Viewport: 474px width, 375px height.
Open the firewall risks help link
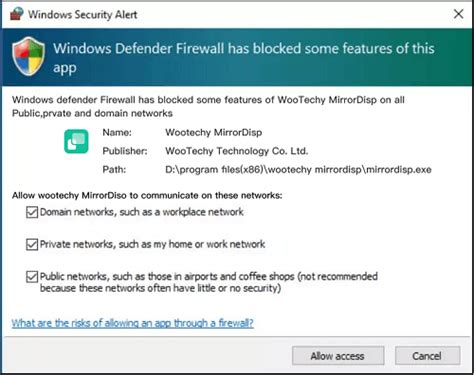[x=132, y=323]
